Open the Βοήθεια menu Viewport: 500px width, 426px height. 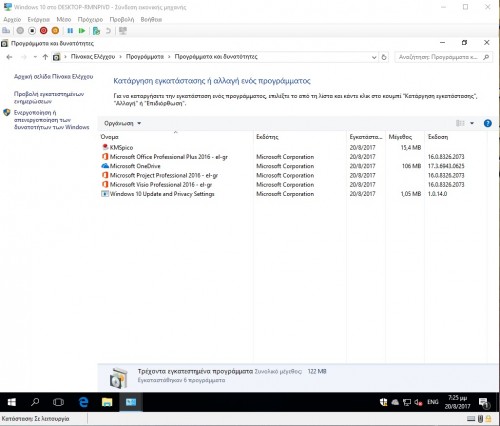151,19
